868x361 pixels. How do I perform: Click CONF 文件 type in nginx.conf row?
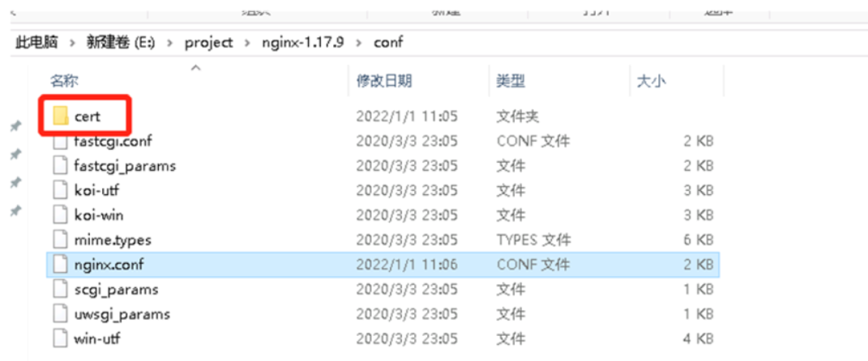[x=532, y=265]
